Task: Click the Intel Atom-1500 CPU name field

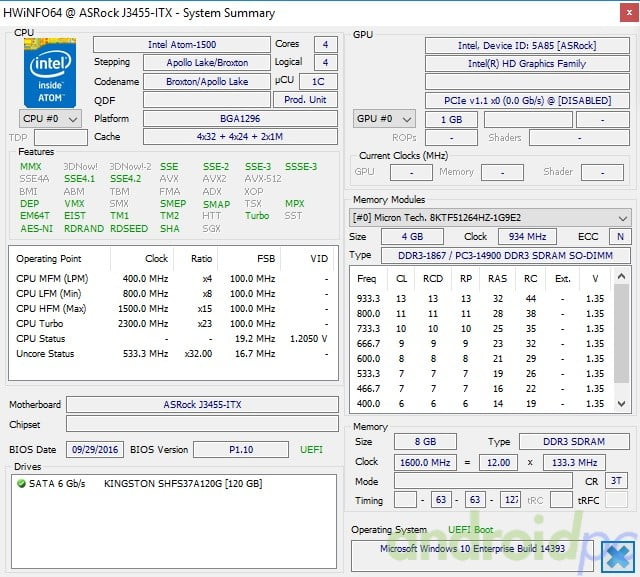Action: click(182, 44)
